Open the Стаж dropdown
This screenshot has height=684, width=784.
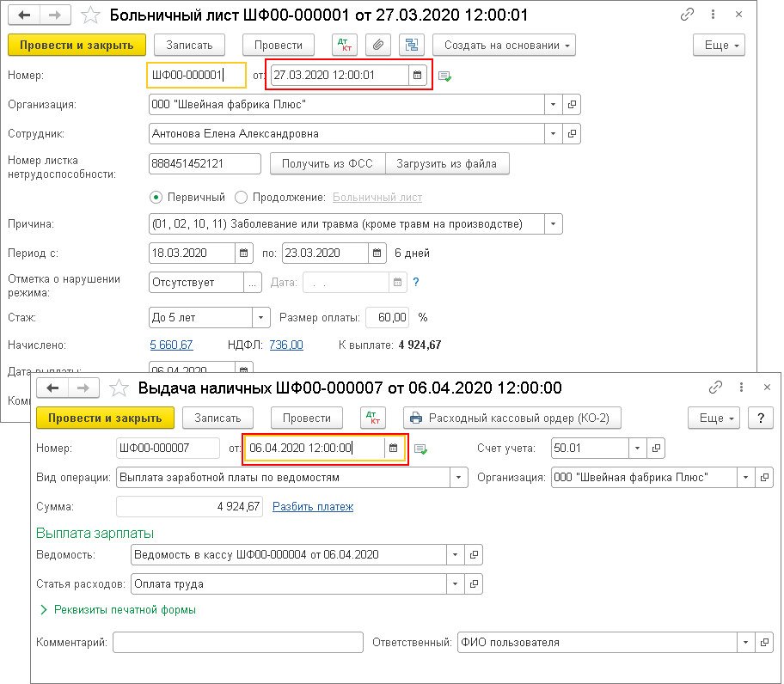261,317
